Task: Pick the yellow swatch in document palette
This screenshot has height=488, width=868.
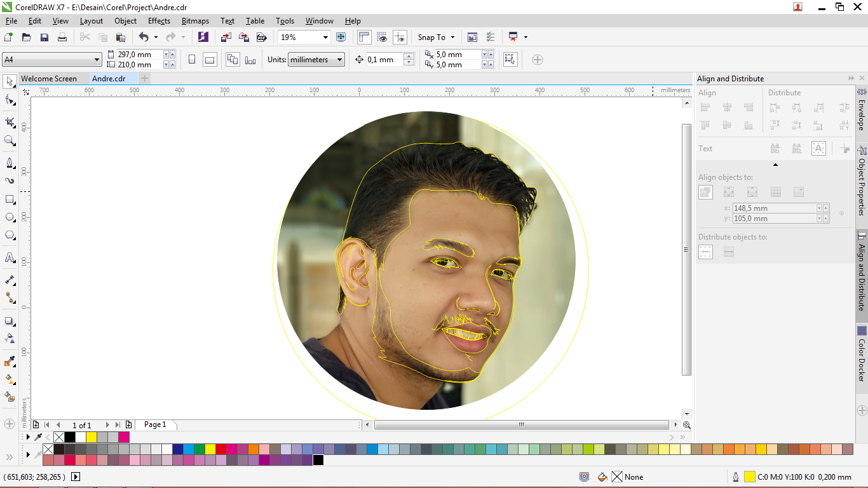Action: coord(92,437)
